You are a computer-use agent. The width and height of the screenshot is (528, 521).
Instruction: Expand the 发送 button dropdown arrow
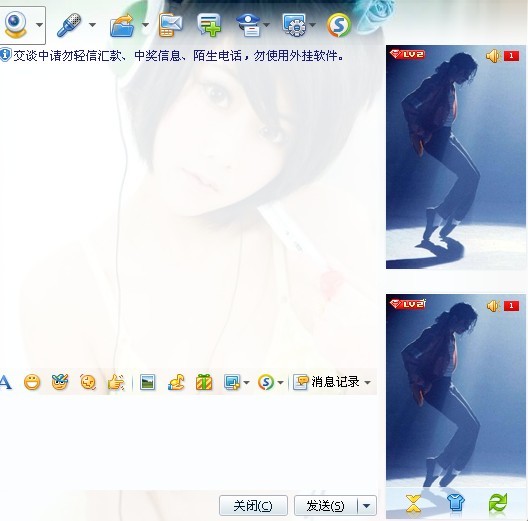pos(367,506)
